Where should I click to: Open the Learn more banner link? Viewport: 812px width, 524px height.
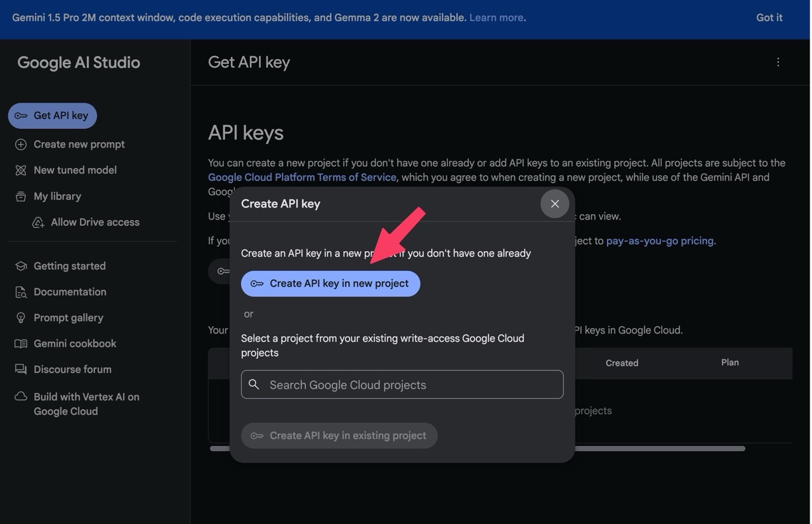click(496, 18)
